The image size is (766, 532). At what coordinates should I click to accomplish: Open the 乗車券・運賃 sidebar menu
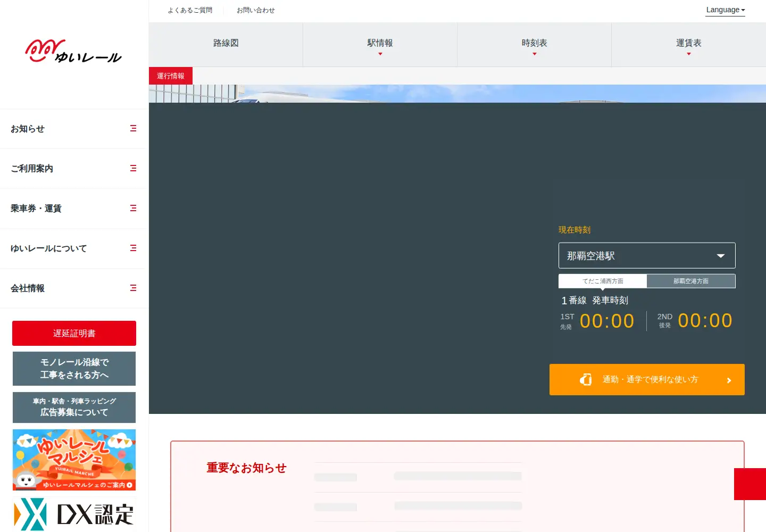tap(74, 209)
